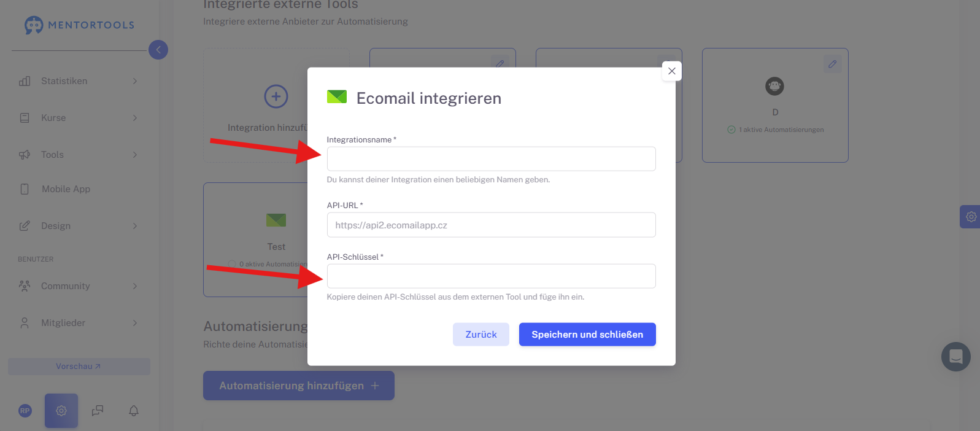
Task: Open the chat messages icon in sidebar footer
Action: pos(98,411)
